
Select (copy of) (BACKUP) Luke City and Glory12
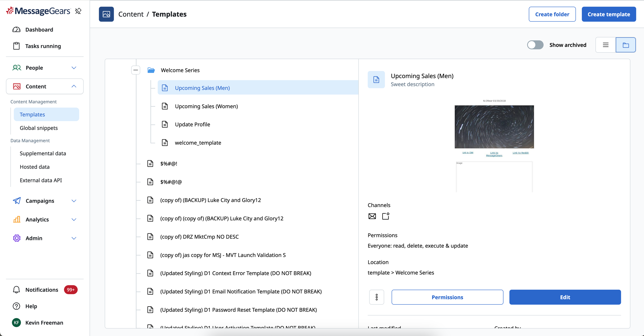coord(211,200)
